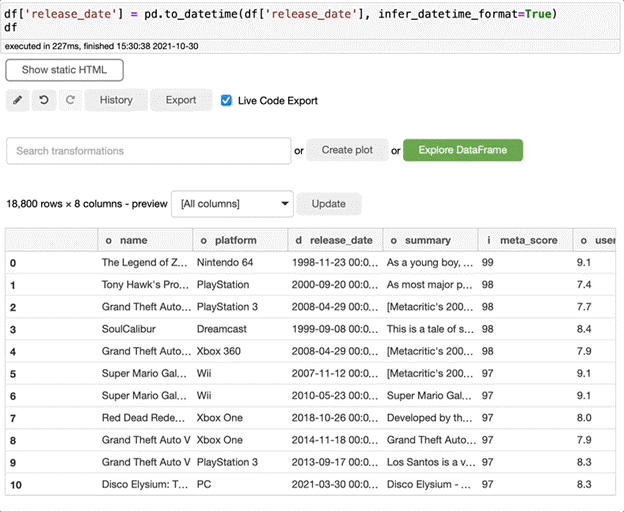This screenshot has height=512, width=624.
Task: Open the All columns dropdown
Action: (232, 203)
